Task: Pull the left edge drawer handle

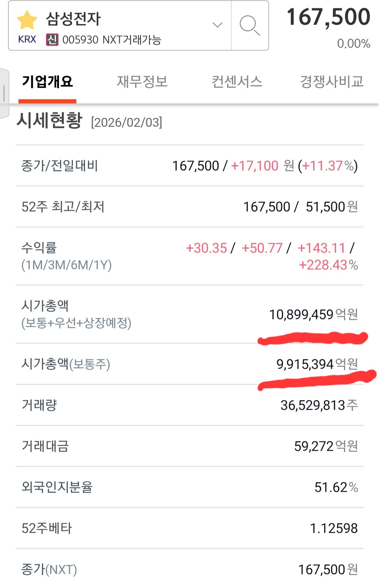Action: point(4,93)
